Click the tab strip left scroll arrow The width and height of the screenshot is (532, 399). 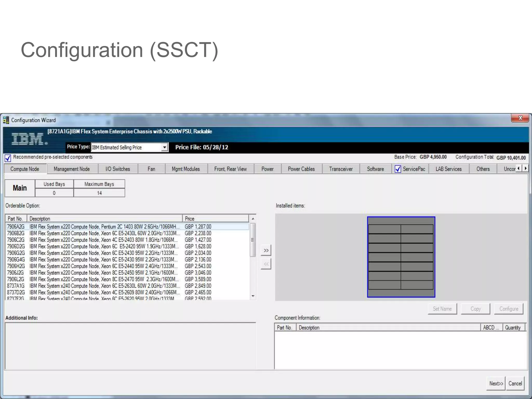point(518,168)
